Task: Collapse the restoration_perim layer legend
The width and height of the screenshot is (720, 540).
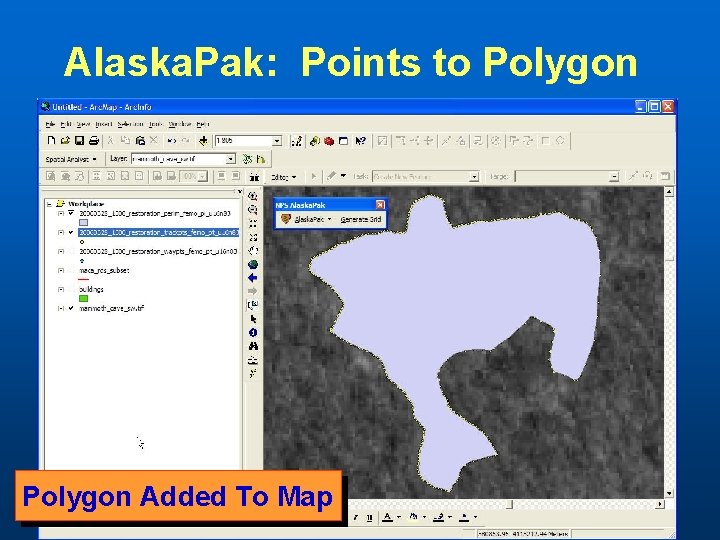Action: click(61, 214)
